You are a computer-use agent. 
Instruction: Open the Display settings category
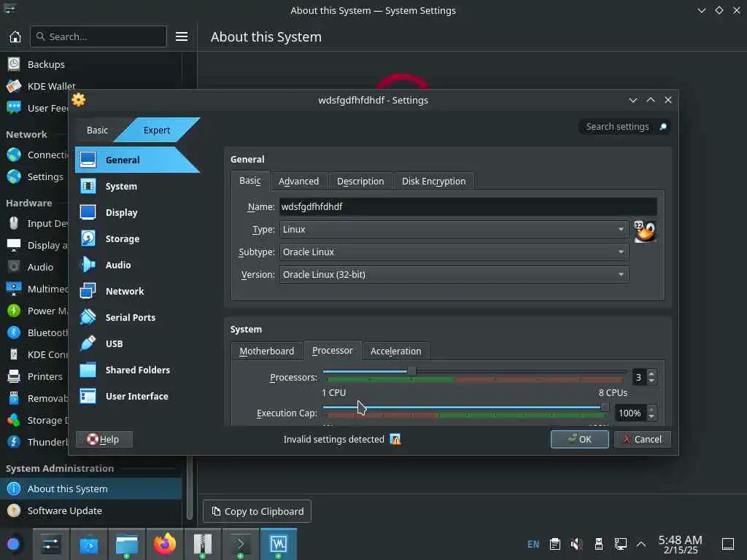[x=137, y=212]
